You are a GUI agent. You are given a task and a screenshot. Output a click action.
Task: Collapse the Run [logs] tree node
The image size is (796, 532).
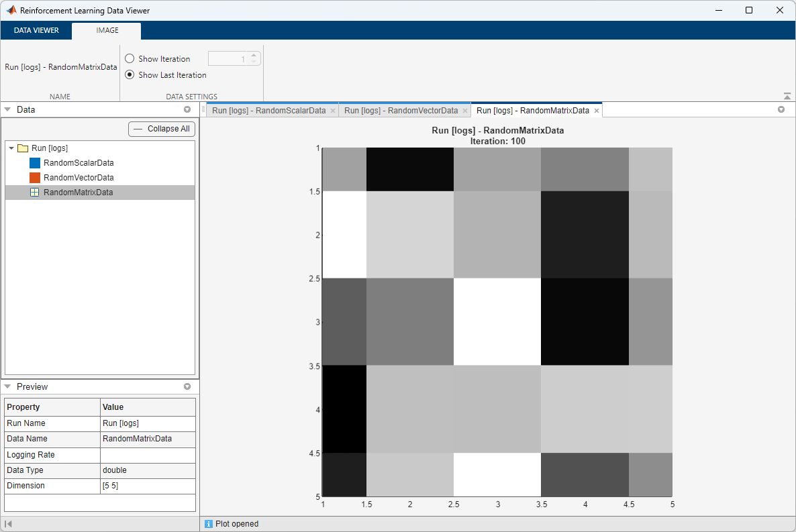[11, 148]
